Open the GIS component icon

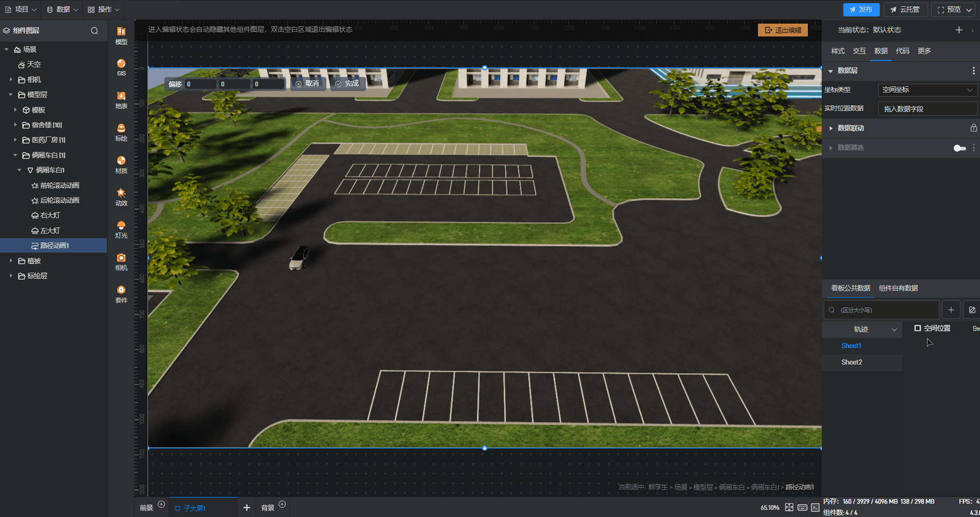121,67
